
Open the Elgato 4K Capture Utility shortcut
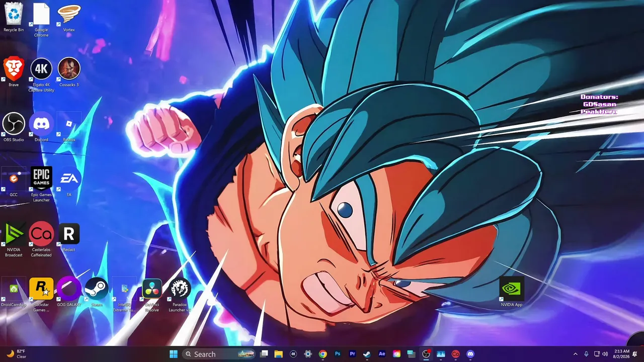(x=41, y=75)
